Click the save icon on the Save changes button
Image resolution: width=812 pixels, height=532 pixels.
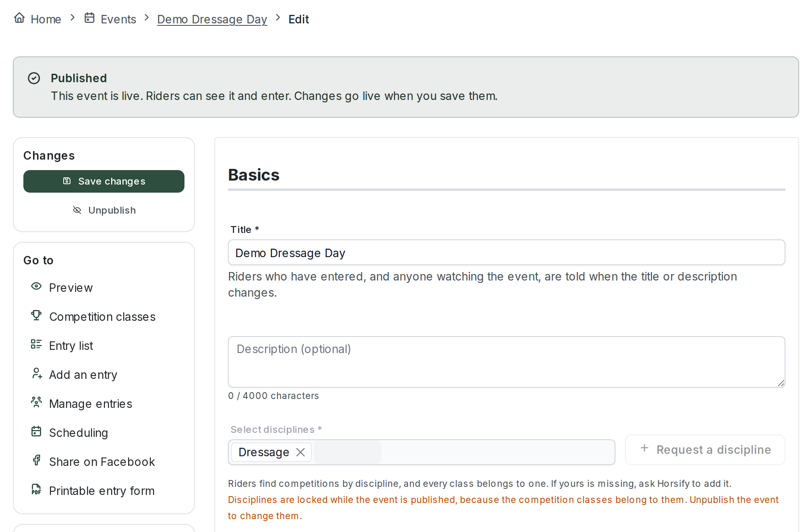pos(67,181)
